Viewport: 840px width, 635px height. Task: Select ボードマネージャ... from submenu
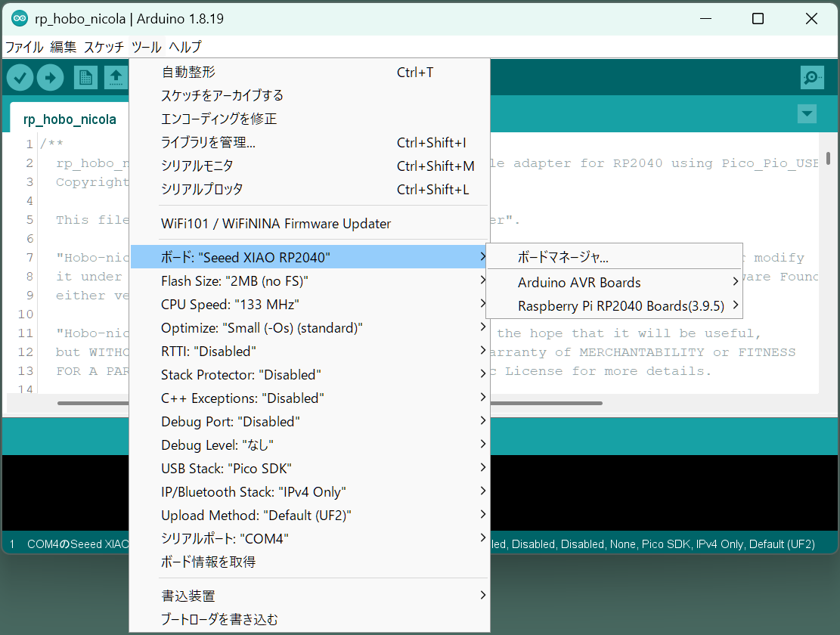[563, 257]
